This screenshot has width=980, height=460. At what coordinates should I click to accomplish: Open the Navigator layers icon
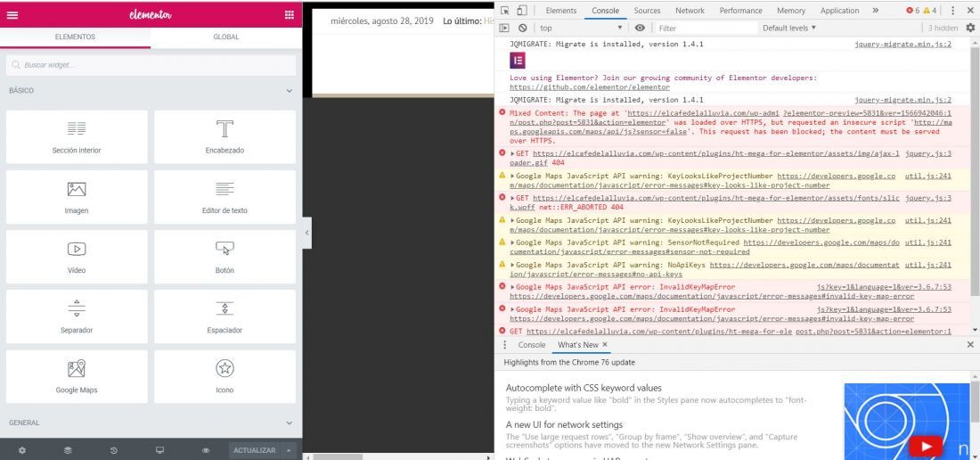coord(68,450)
